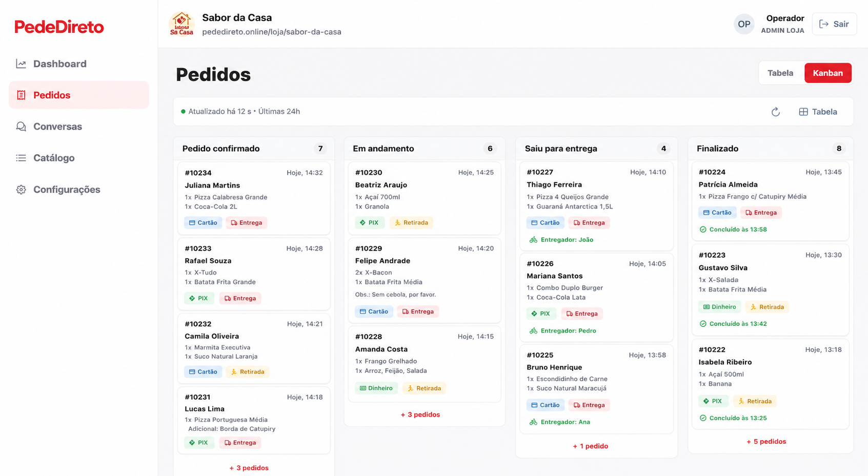Click Cartão tag on order #10225
The image size is (868, 476).
pos(546,405)
